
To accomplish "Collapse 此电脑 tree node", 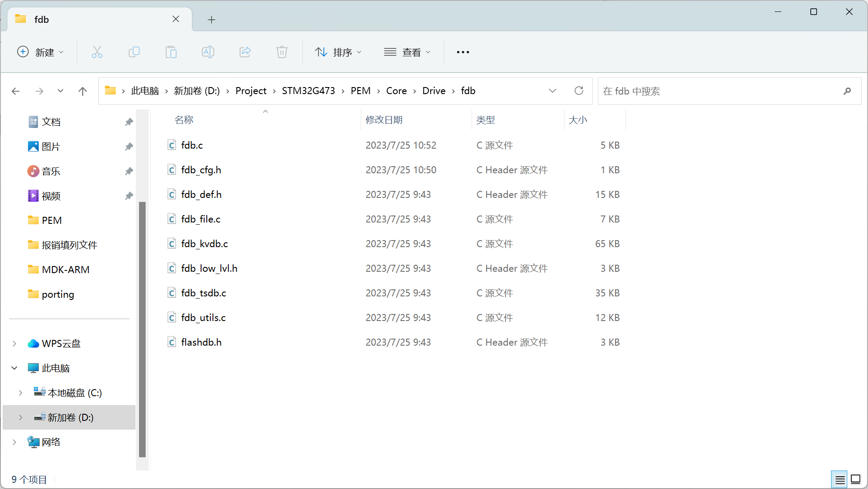I will pos(15,368).
